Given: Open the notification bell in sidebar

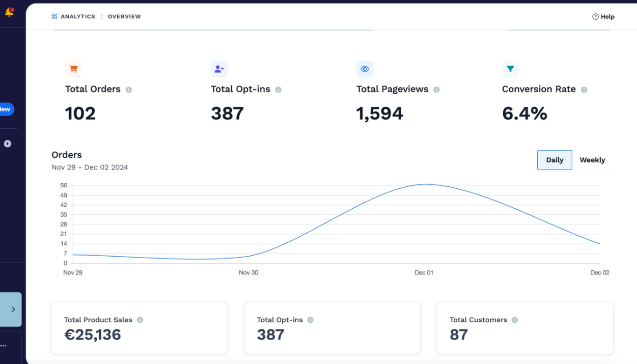Looking at the screenshot, I should click(9, 12).
